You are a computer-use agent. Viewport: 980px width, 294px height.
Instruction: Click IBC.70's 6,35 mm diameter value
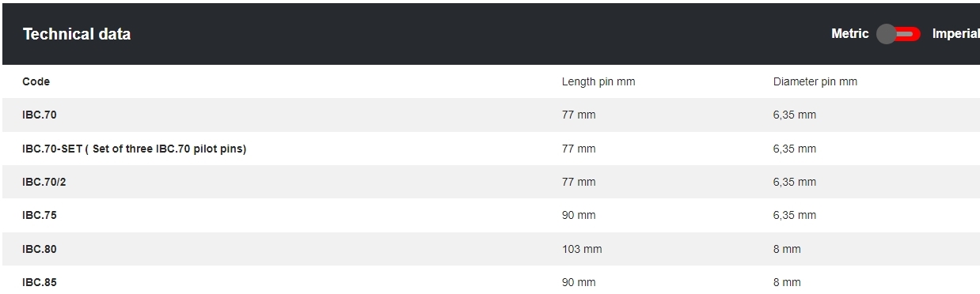pyautogui.click(x=795, y=115)
